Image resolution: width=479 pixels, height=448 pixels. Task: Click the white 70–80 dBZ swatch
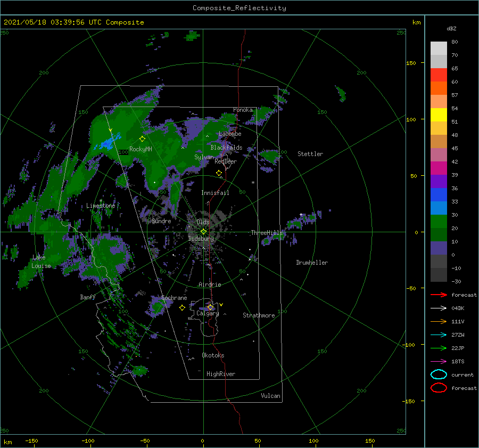pyautogui.click(x=439, y=48)
